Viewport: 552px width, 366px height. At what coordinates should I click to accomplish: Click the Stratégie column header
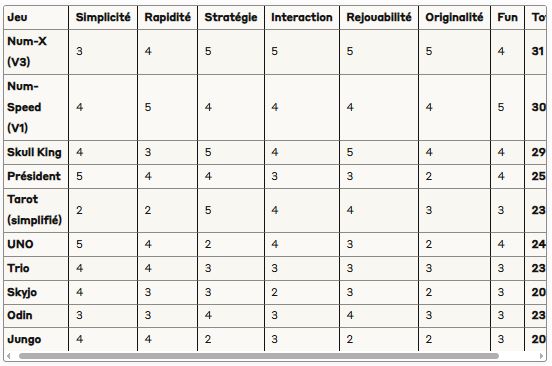pos(231,17)
